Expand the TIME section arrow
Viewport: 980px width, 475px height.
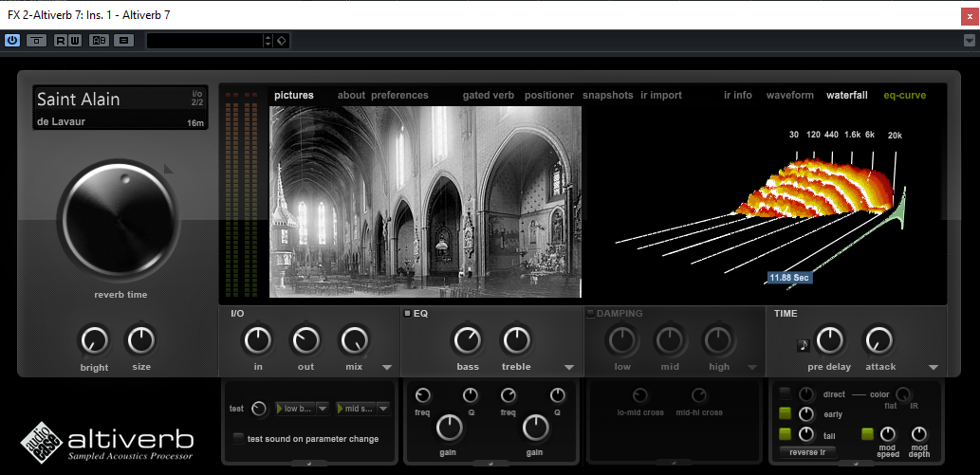(x=934, y=368)
